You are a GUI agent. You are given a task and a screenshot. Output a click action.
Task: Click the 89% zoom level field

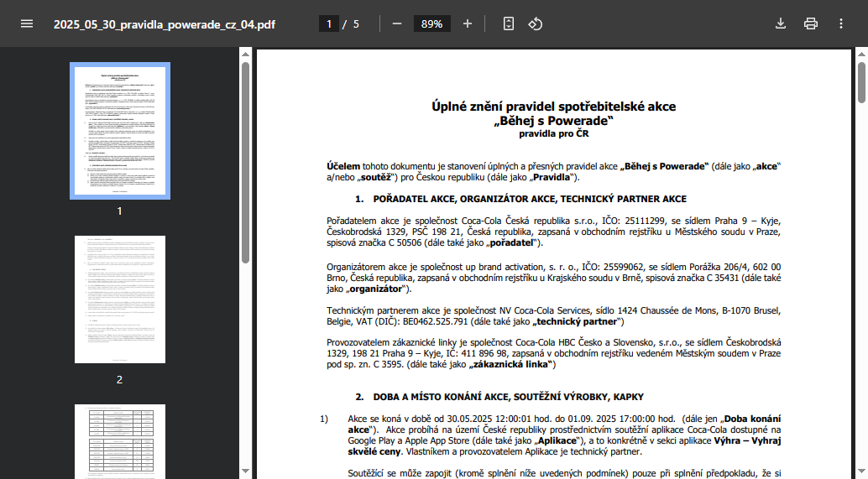(x=431, y=23)
